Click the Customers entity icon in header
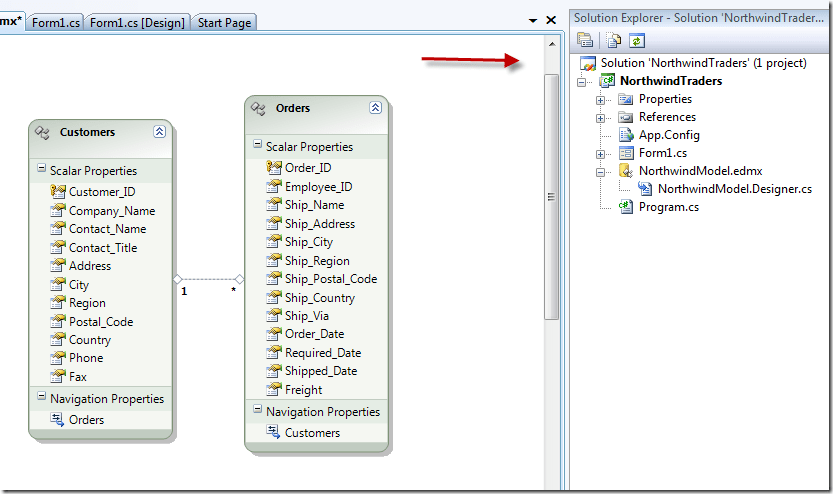The width and height of the screenshot is (833, 494). [42, 132]
